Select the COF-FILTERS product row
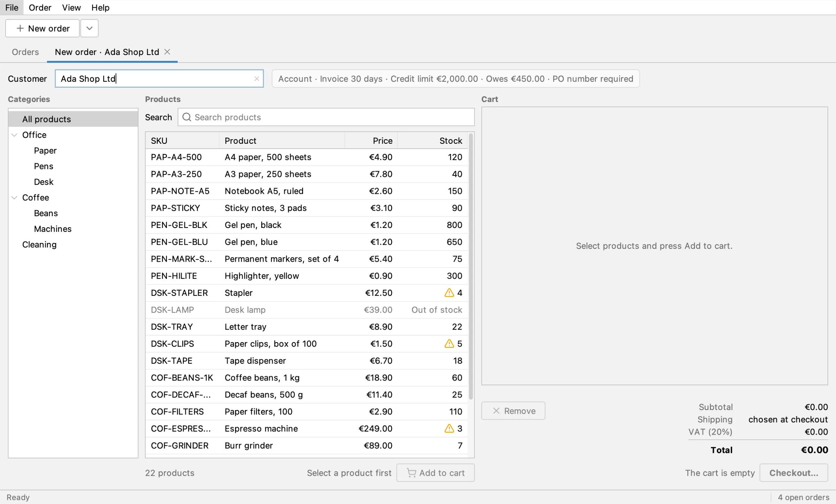Image resolution: width=836 pixels, height=504 pixels. tap(307, 412)
